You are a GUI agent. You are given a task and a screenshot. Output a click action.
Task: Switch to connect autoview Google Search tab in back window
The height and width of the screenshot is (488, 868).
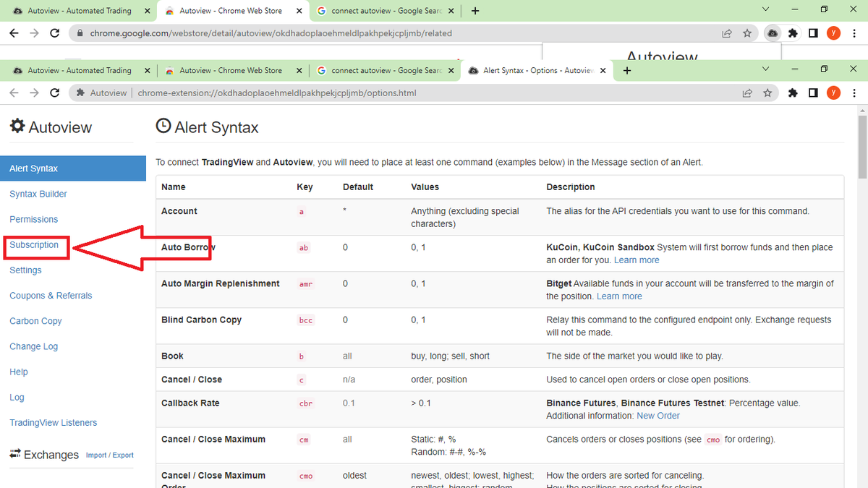pos(386,11)
